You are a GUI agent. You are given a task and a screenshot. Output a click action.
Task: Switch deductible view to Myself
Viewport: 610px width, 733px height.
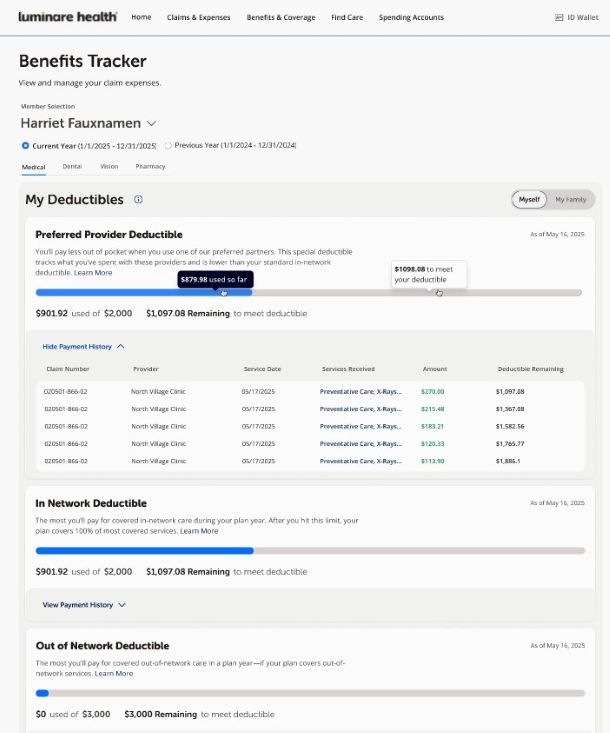(x=529, y=199)
